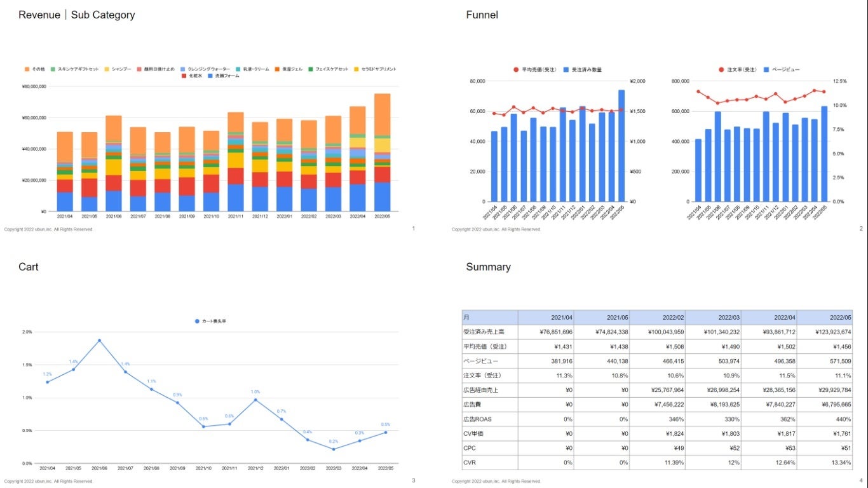The image size is (868, 488).
Task: Click the ¥123,923,674 cell
Action: coord(825,332)
